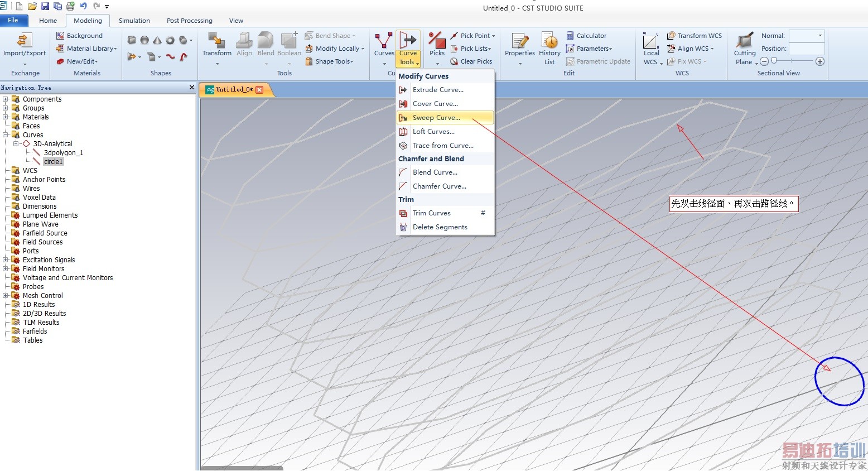Save the project from quick access toolbar
The image size is (868, 471).
[45, 6]
